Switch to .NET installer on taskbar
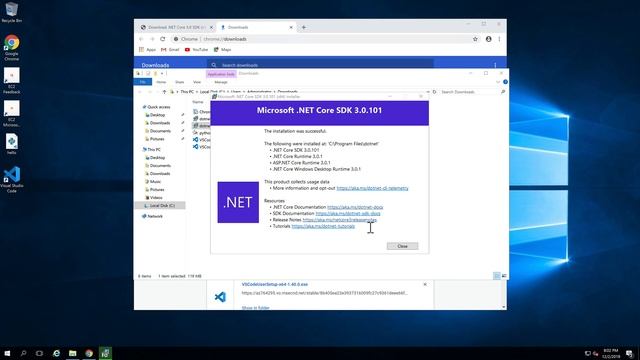 click(105, 353)
